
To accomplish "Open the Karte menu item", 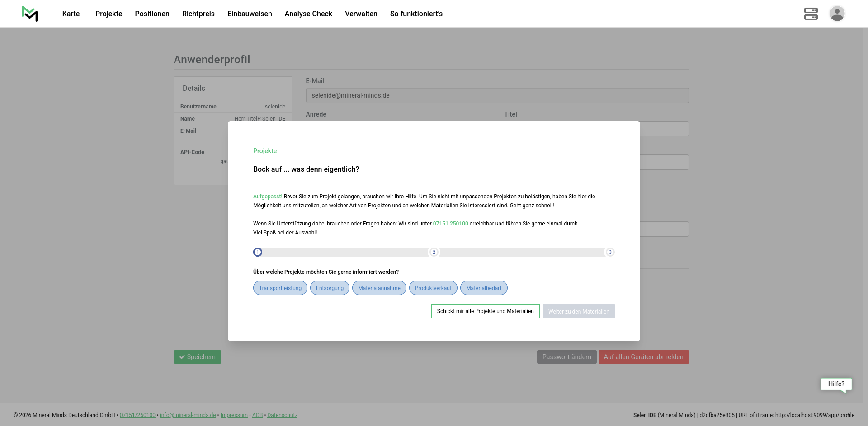I will 71,14.
